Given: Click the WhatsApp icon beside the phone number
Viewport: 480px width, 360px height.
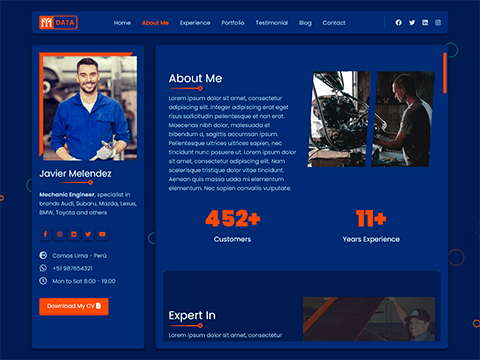Looking at the screenshot, I should 43,268.
